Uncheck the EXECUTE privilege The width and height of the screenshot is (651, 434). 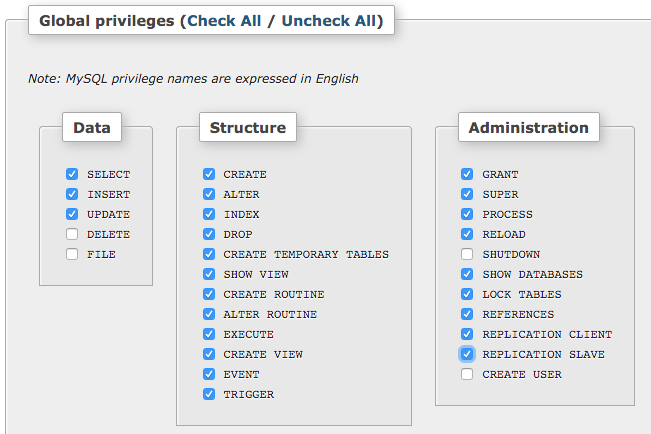[x=208, y=334]
